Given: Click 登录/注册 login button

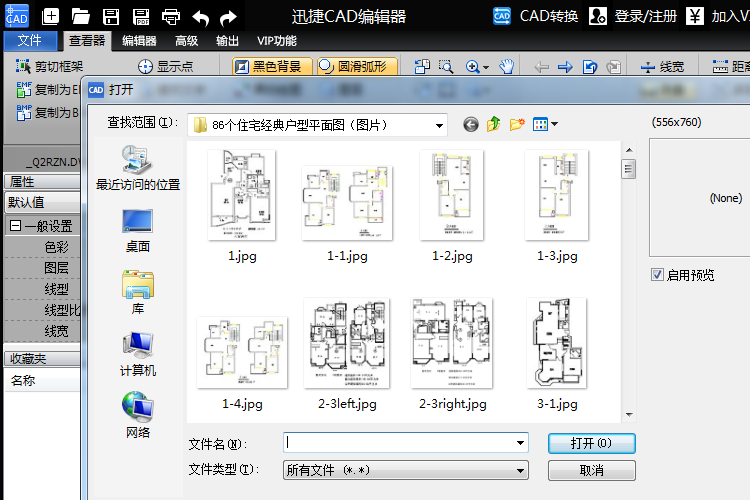Looking at the screenshot, I should pyautogui.click(x=633, y=16).
